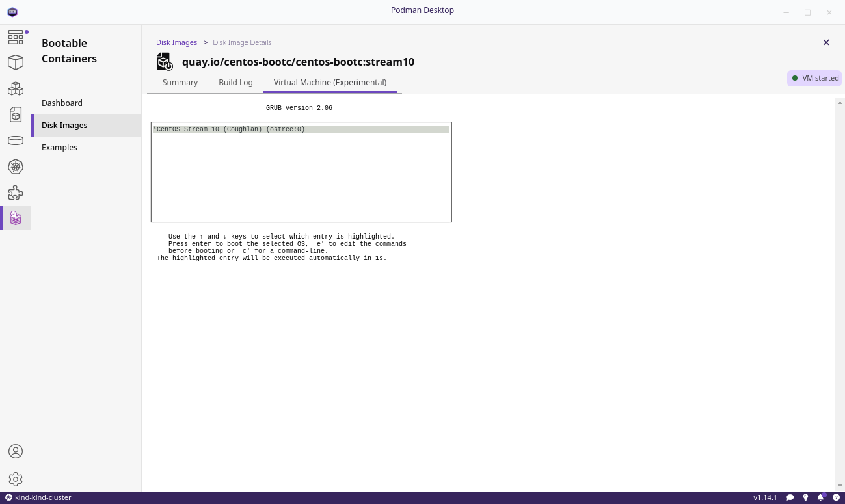Image resolution: width=845 pixels, height=504 pixels.
Task: Open the feedback chat bubble in status bar
Action: pyautogui.click(x=790, y=497)
